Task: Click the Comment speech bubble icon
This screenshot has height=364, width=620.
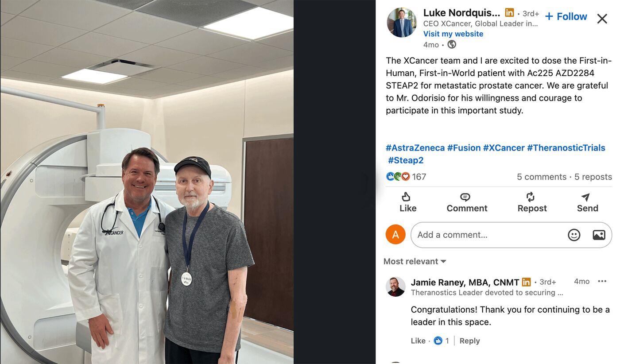Action: tap(465, 197)
